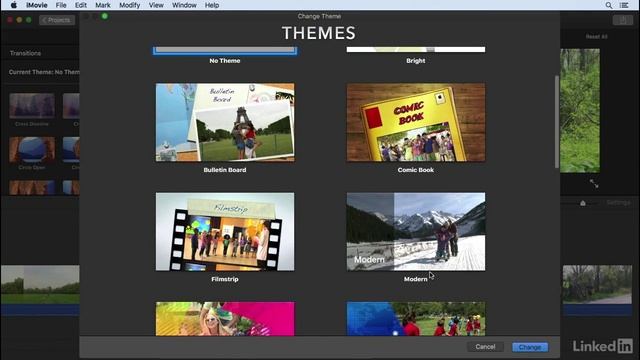This screenshot has width=640, height=360.
Task: Open the Transitions tab in iMovie
Action: (25, 53)
